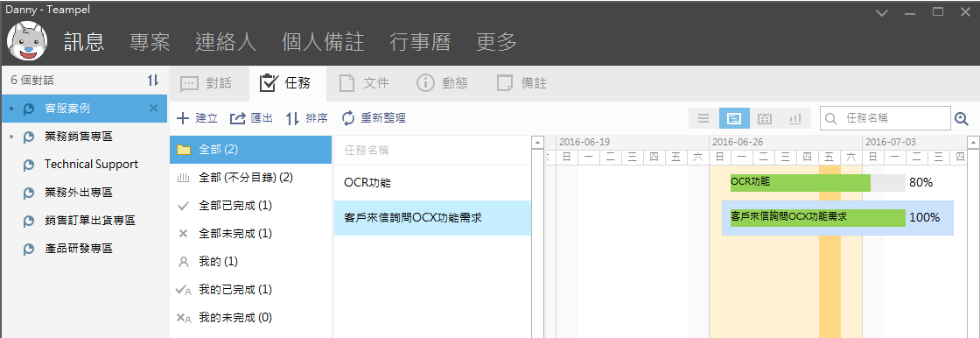This screenshot has width=980, height=338.
Task: Open the 專案 main menu
Action: coord(150,42)
